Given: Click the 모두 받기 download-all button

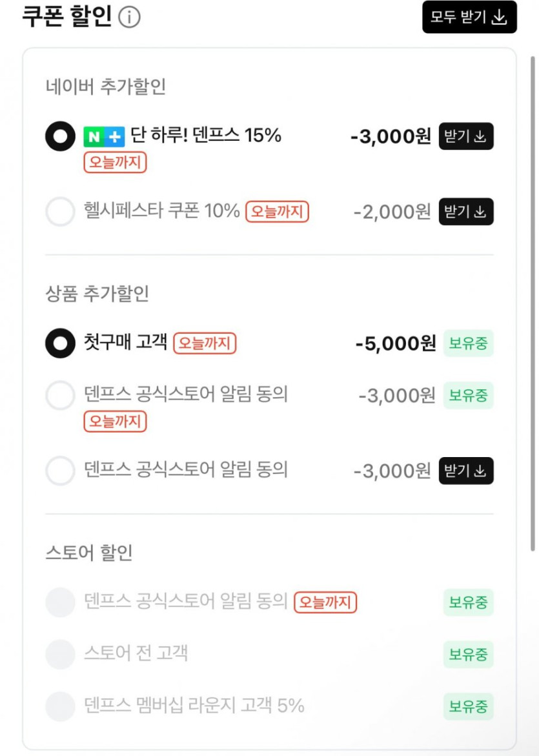Looking at the screenshot, I should pos(469,17).
